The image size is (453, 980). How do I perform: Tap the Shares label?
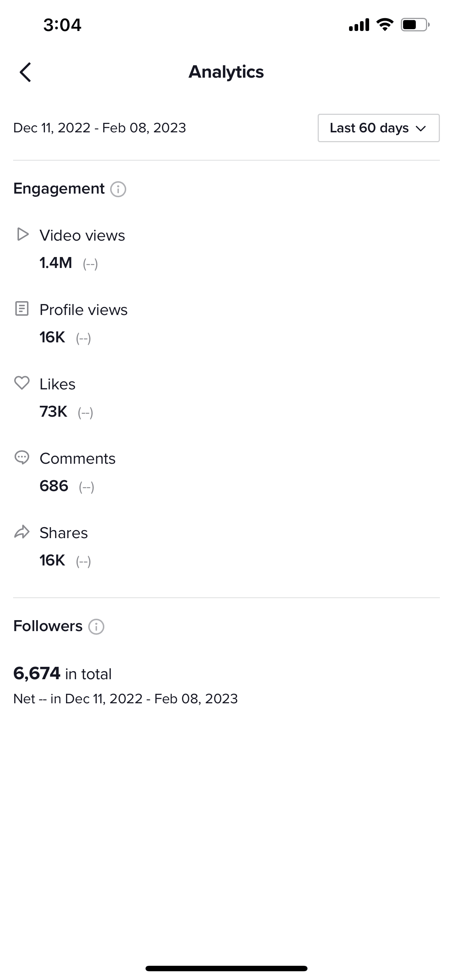63,533
